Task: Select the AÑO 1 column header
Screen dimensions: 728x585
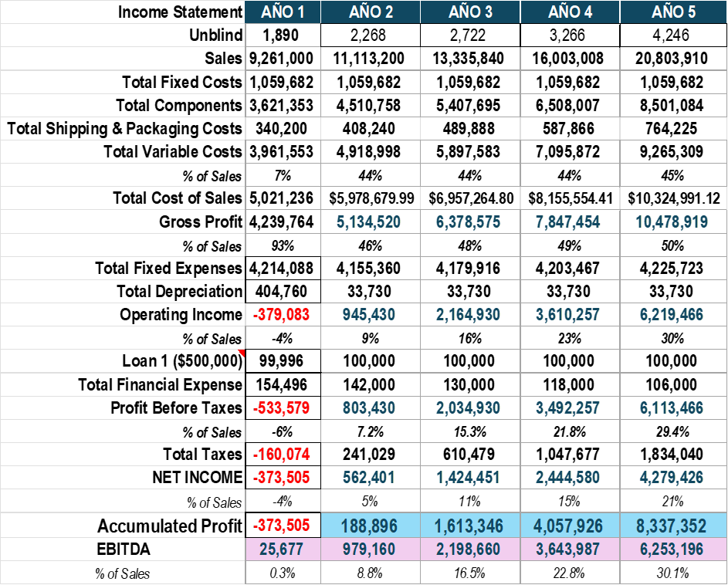Action: click(x=283, y=12)
